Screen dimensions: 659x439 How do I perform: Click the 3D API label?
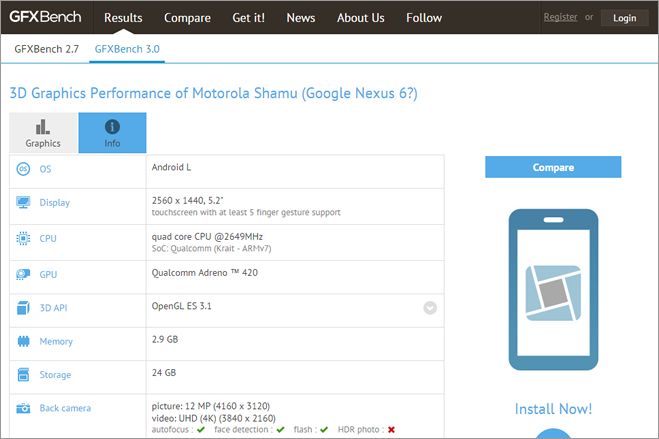53,308
